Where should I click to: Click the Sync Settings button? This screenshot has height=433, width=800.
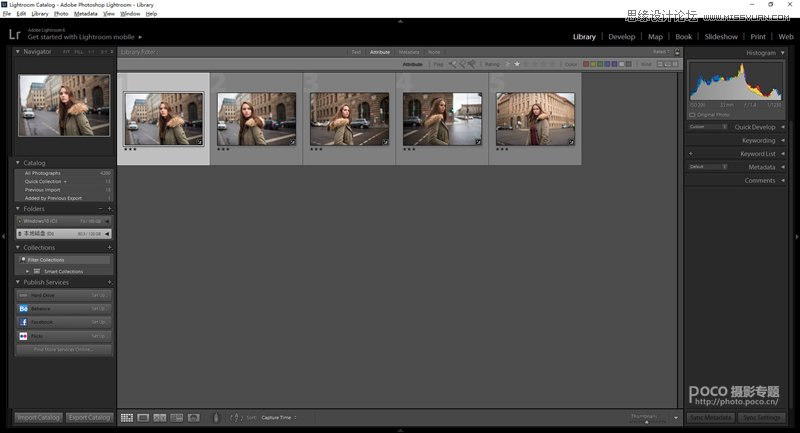click(762, 417)
